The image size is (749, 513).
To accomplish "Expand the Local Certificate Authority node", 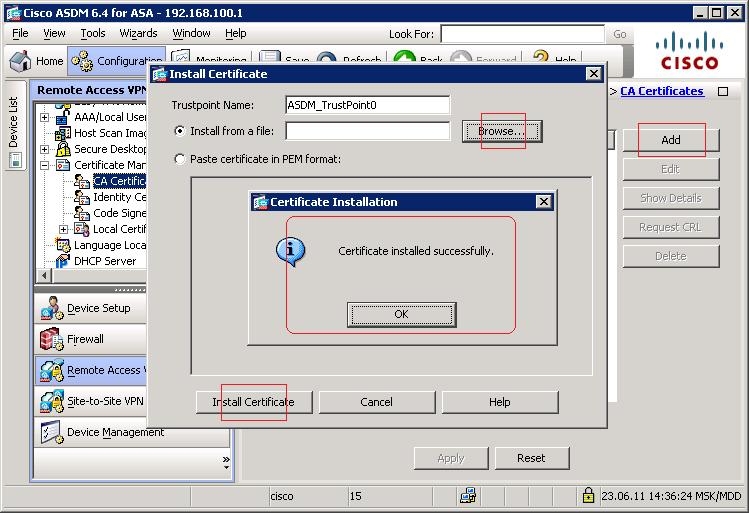I will coord(64,230).
